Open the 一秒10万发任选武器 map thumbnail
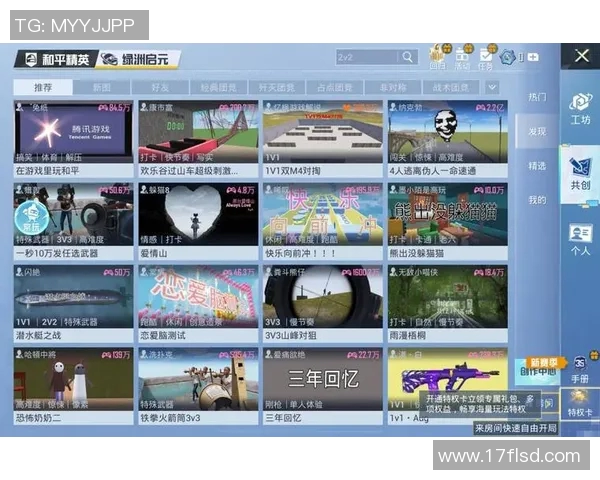The image size is (600, 480). [x=73, y=214]
